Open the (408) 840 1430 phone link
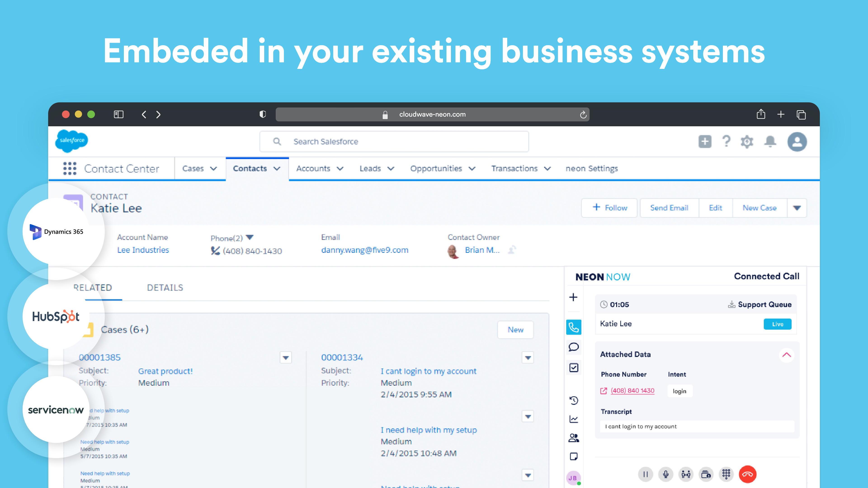Image resolution: width=868 pixels, height=488 pixels. (632, 391)
